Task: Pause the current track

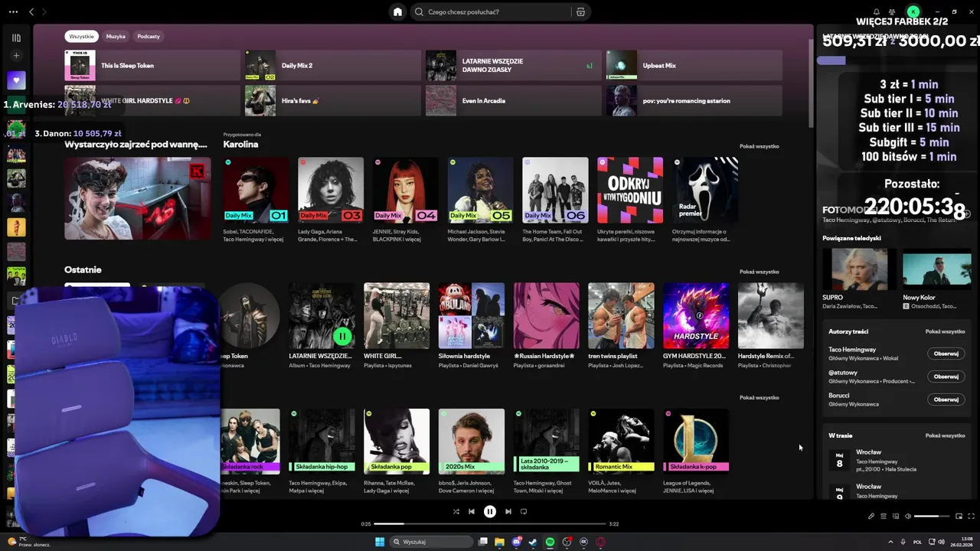Action: tap(490, 511)
